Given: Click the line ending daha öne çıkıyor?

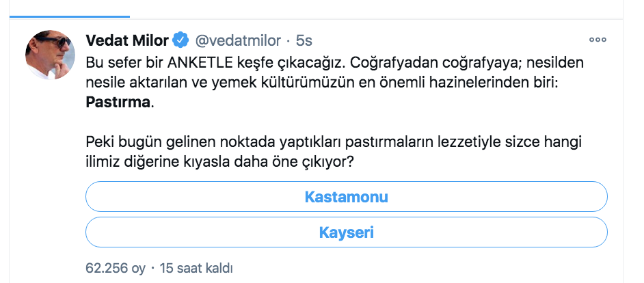Looking at the screenshot, I should (x=219, y=162).
